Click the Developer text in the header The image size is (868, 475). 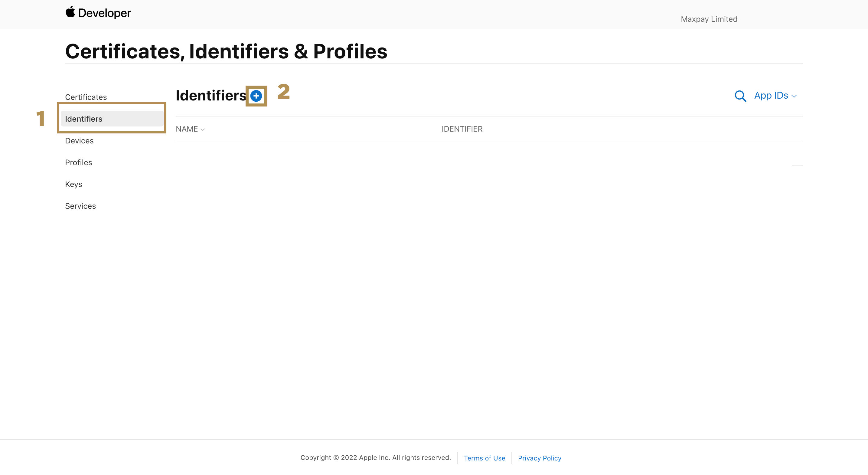point(104,13)
